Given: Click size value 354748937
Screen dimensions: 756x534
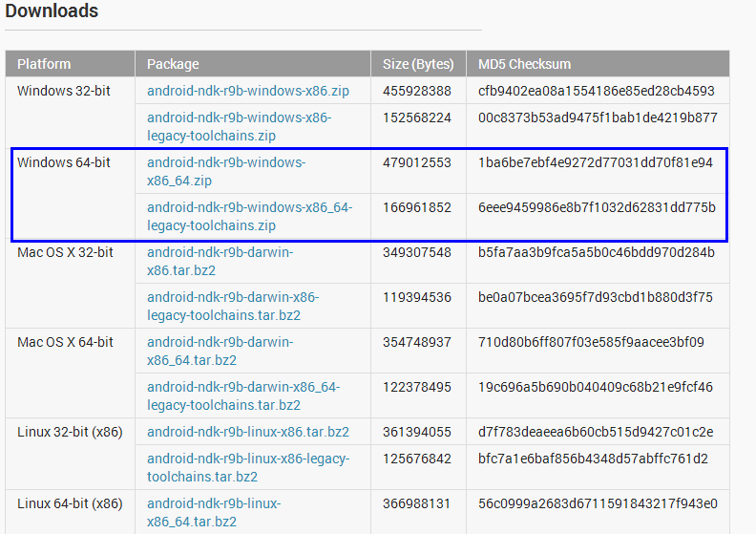Looking at the screenshot, I should [417, 342].
